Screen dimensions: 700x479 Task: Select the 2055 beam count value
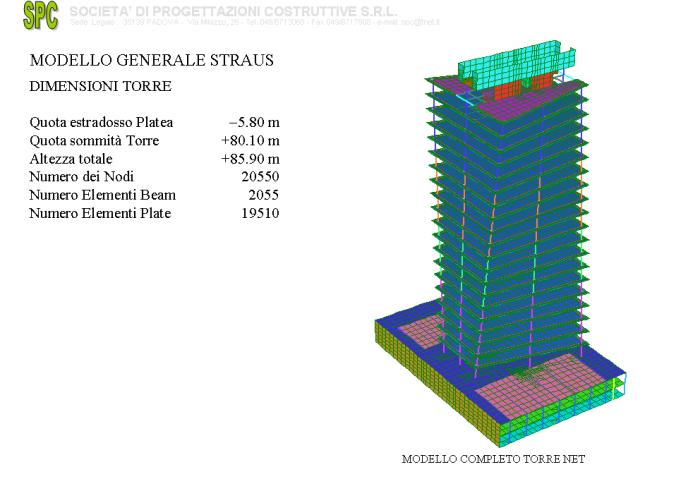point(263,195)
